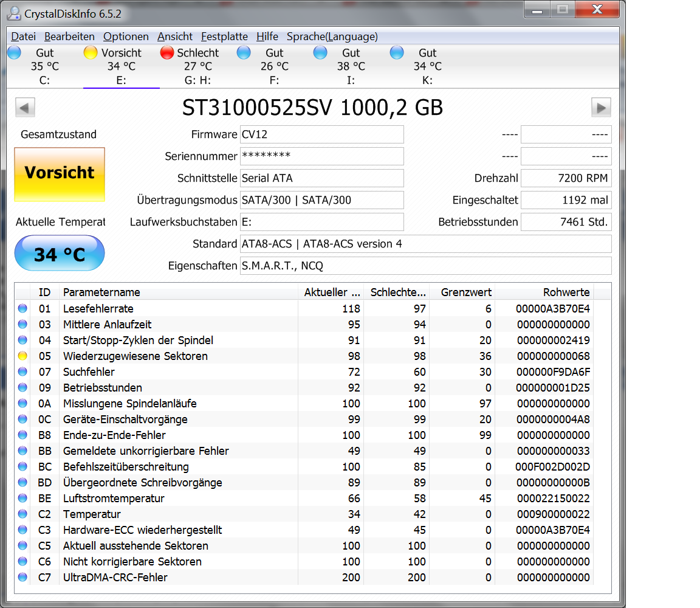
Task: Click the CrystalDiskInfo title bar icon
Action: 14,13
